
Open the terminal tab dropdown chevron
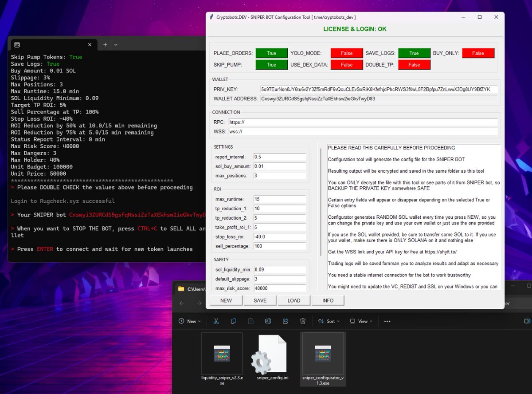[116, 45]
